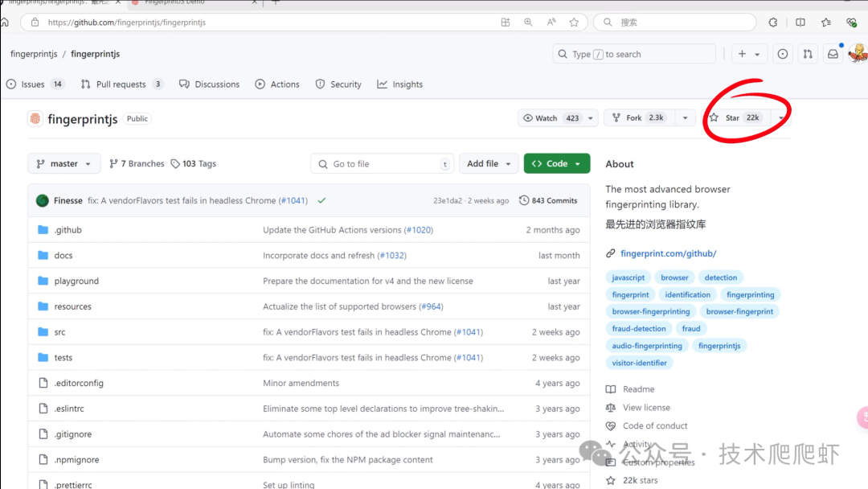
Task: Click the zoom magnifier in address bar
Action: tap(528, 23)
